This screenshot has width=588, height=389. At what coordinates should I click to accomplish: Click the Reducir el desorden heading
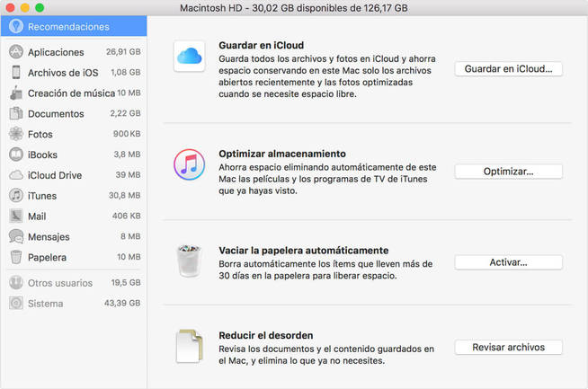click(266, 335)
